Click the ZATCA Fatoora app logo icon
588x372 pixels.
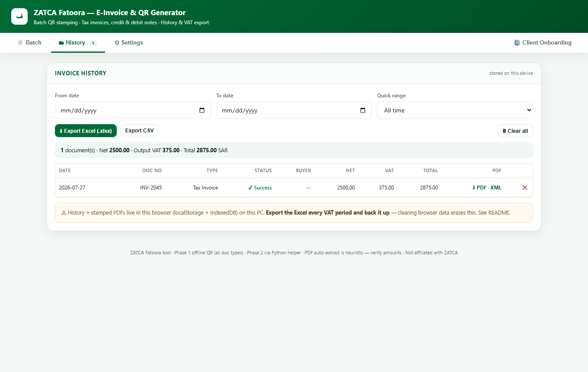point(19,16)
